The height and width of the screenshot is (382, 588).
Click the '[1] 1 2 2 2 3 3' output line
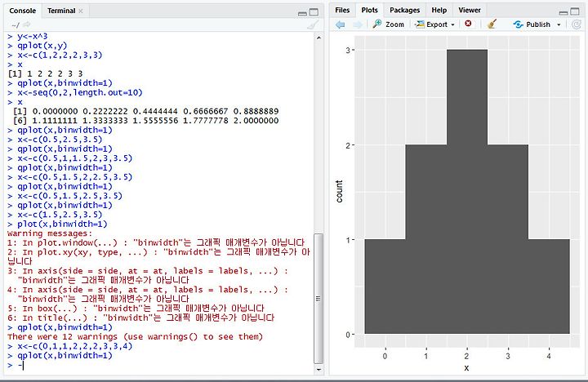click(45, 73)
